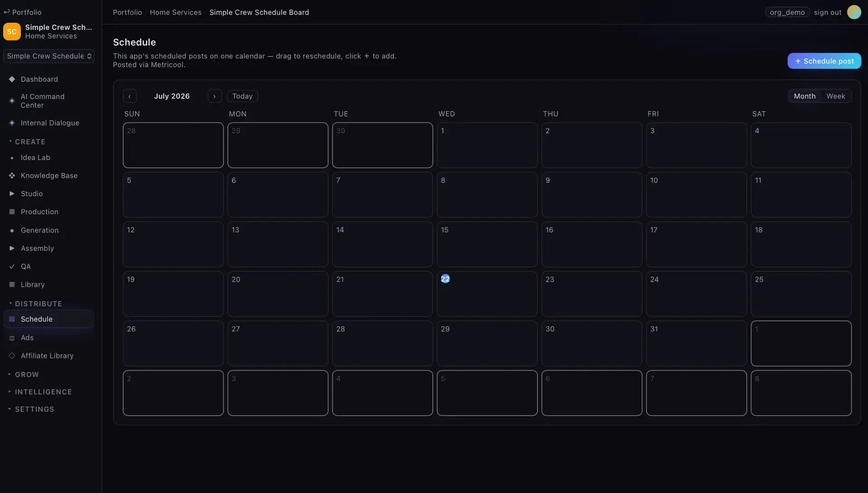
Task: Click the Assembly play icon
Action: [x=12, y=248]
